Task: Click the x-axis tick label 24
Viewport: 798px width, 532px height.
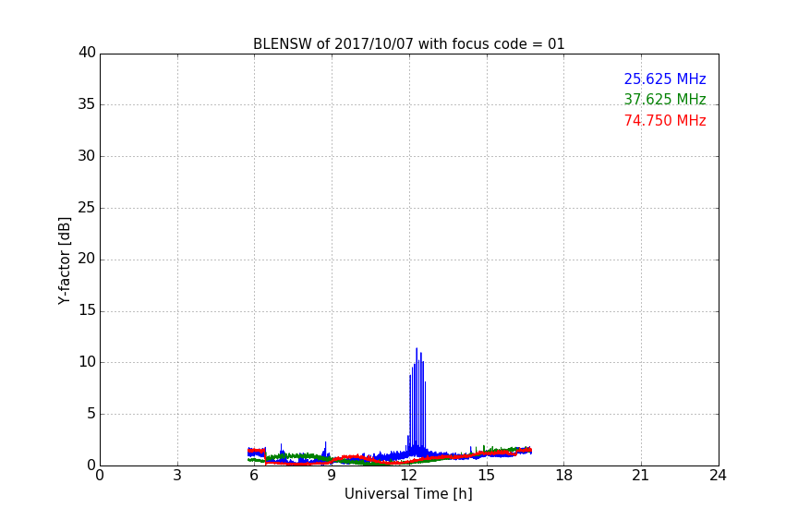Action: (718, 476)
